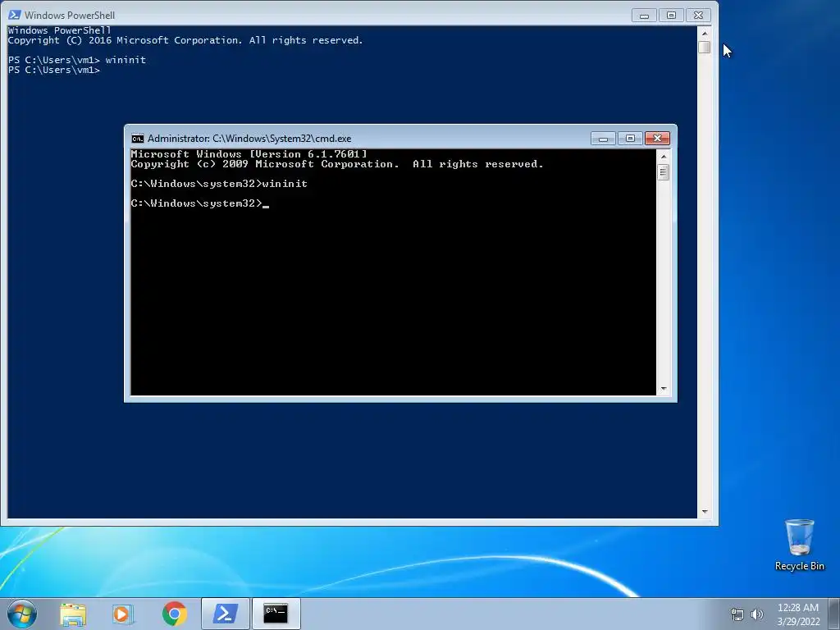Open Google Chrome from the taskbar
Image resolution: width=840 pixels, height=630 pixels.
pyautogui.click(x=175, y=614)
